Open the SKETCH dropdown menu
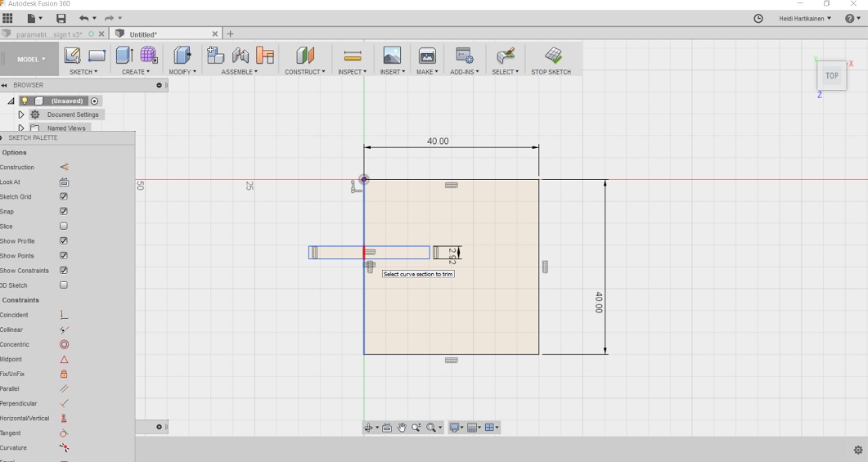 click(x=83, y=72)
